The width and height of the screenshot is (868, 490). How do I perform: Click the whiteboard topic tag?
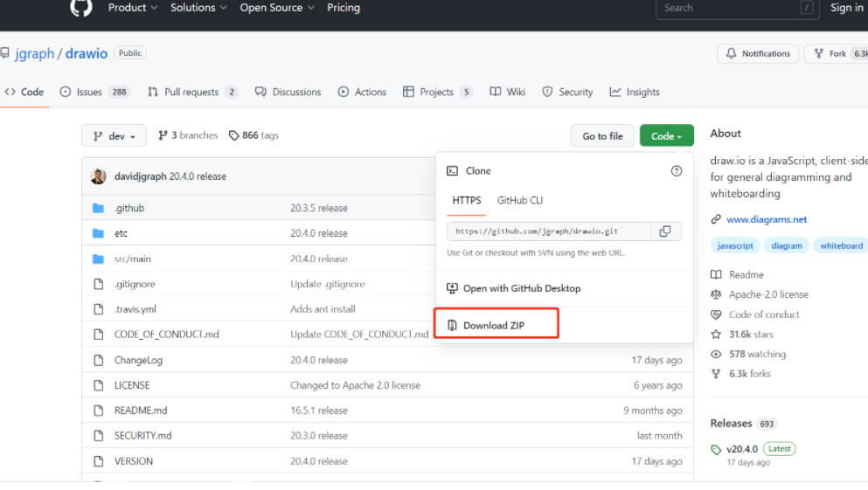pos(841,245)
